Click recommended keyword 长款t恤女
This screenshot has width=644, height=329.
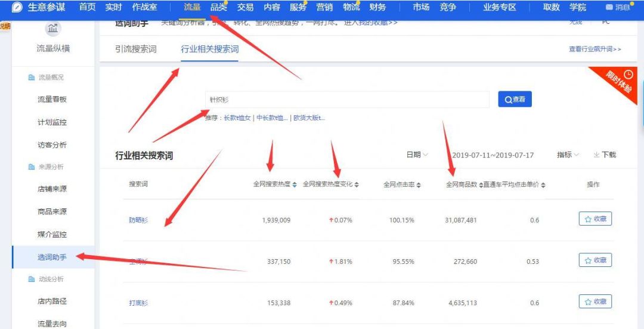click(237, 118)
